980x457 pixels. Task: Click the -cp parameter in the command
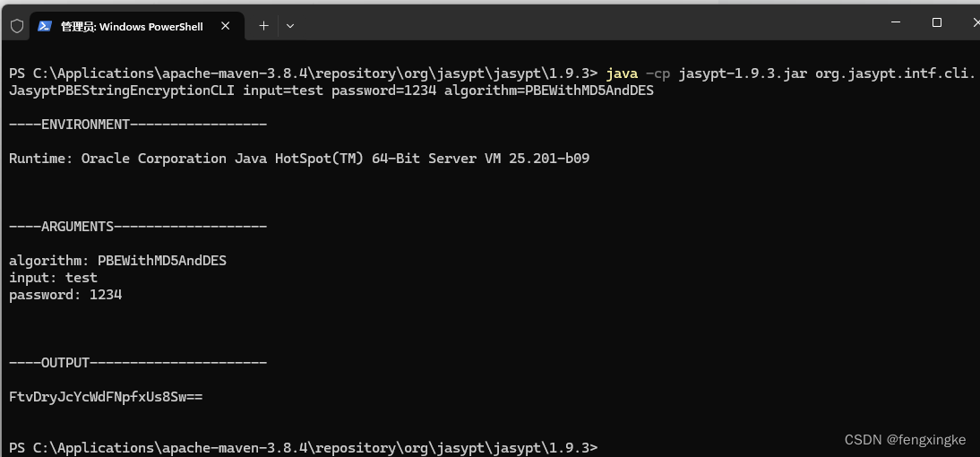(658, 73)
